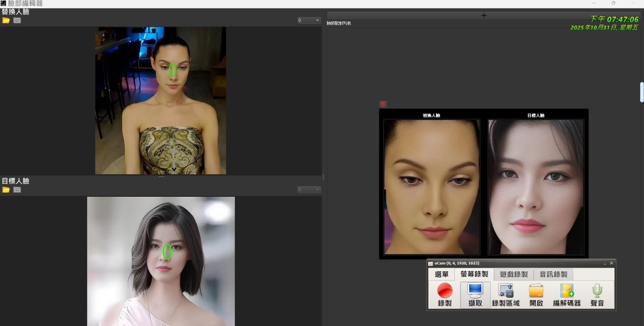Click camera icon under 替換人臉 section
Viewport: 644px width, 326px height.
click(x=17, y=21)
